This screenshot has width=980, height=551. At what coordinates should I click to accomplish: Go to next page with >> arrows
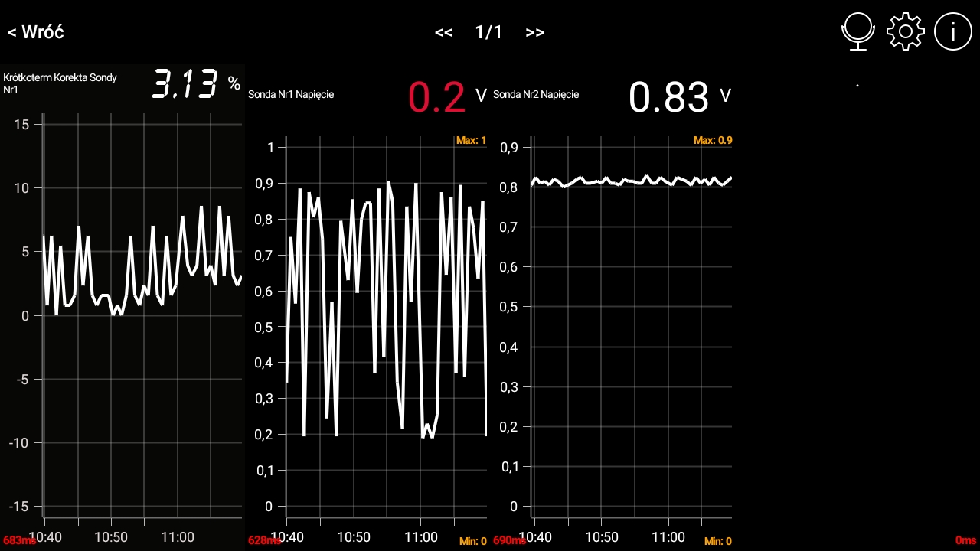(x=535, y=32)
